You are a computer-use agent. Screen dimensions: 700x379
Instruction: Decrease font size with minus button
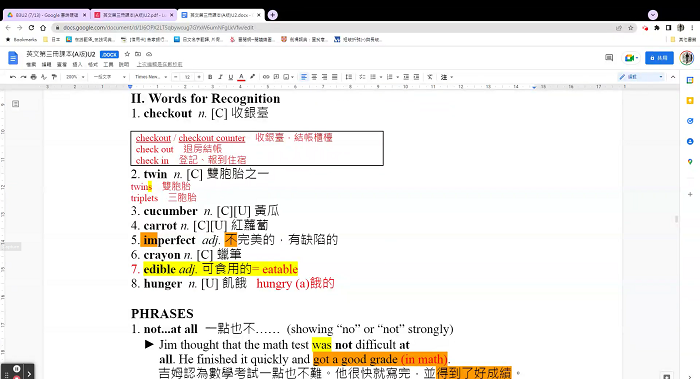click(176, 77)
